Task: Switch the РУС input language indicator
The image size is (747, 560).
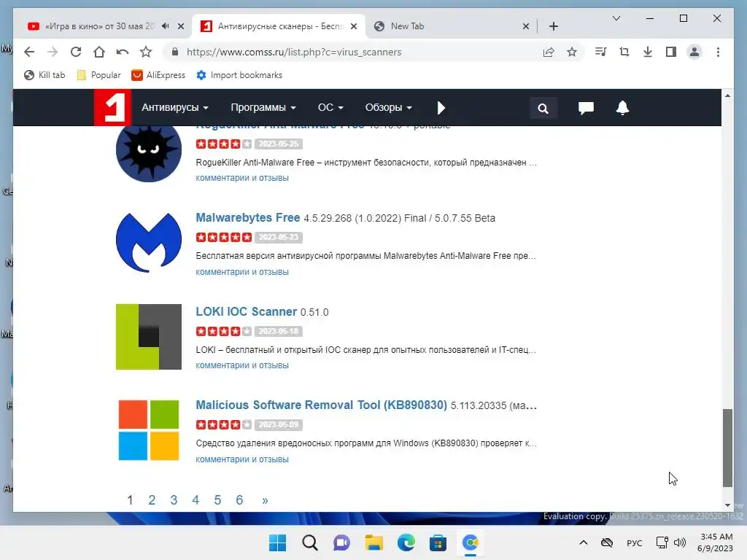Action: (634, 542)
